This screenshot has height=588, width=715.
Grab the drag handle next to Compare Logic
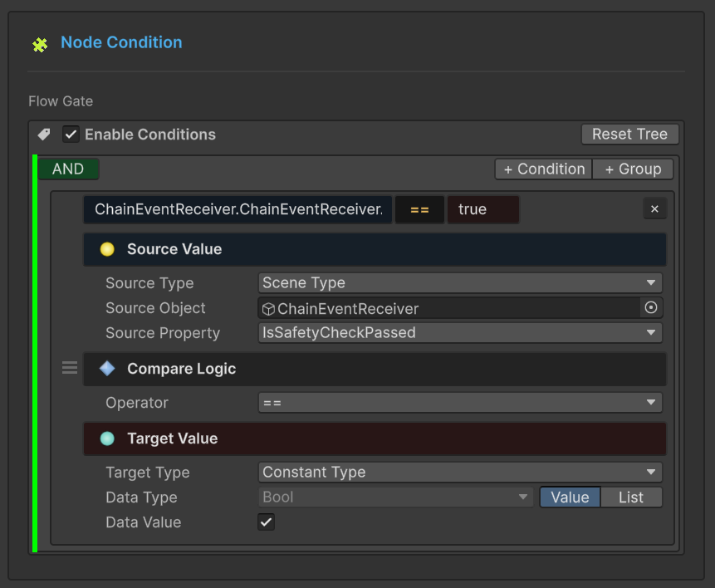point(70,366)
